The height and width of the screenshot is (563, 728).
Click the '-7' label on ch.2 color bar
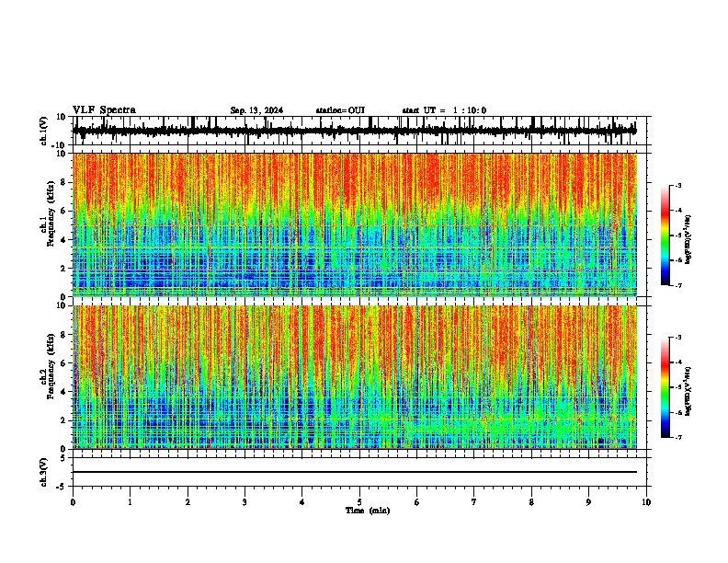click(678, 437)
